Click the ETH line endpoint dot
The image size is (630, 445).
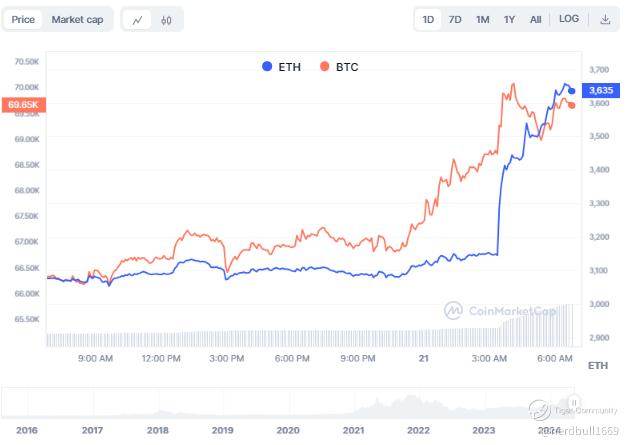(x=571, y=91)
